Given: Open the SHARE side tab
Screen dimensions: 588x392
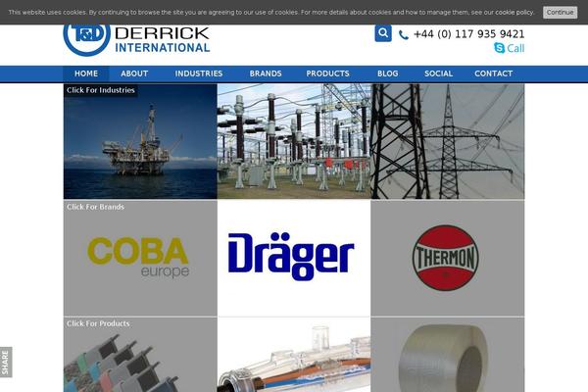Looking at the screenshot, I should 6,362.
